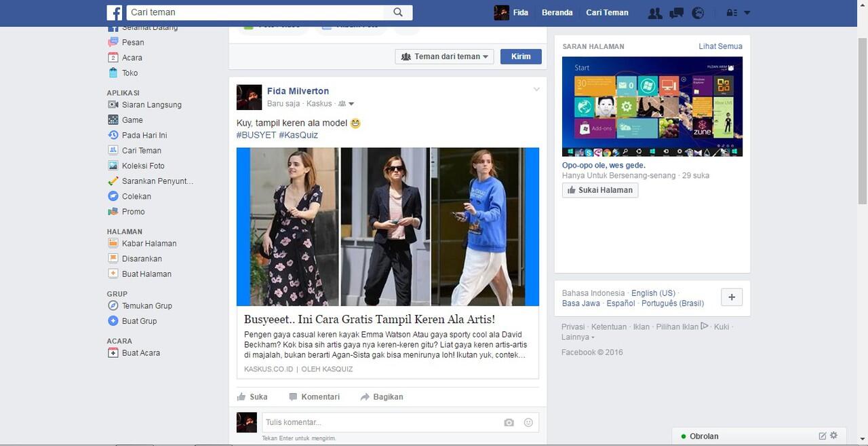Click the camera icon in comment box
The height and width of the screenshot is (446, 868).
pyautogui.click(x=509, y=422)
